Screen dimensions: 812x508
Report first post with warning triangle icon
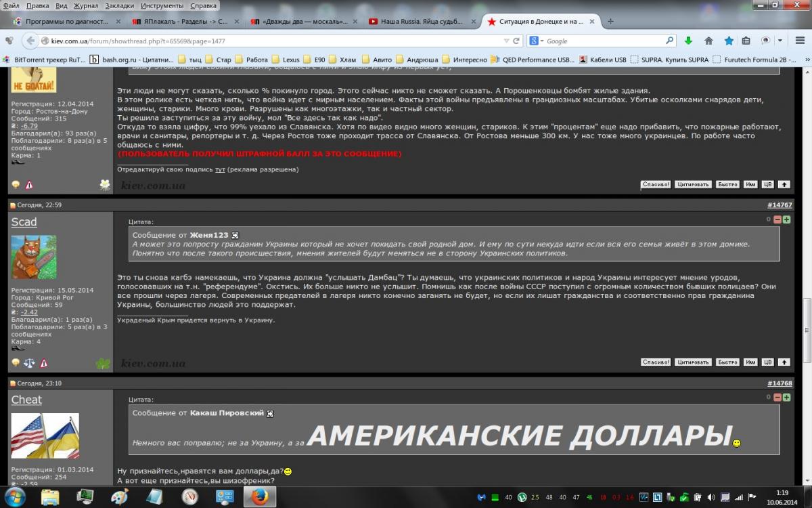coord(29,185)
